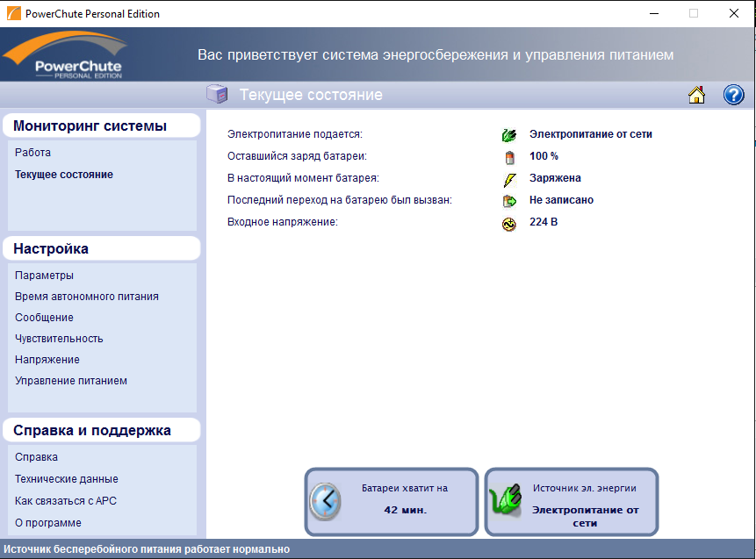The image size is (756, 559).
Task: Open Технические данные page
Action: tap(67, 479)
